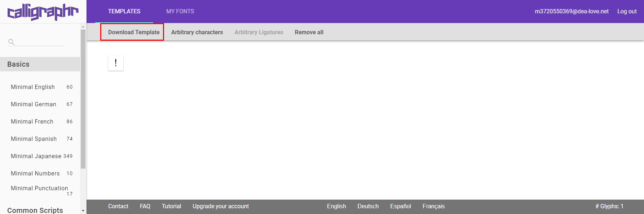Click the Calligraphr logo

[43, 12]
